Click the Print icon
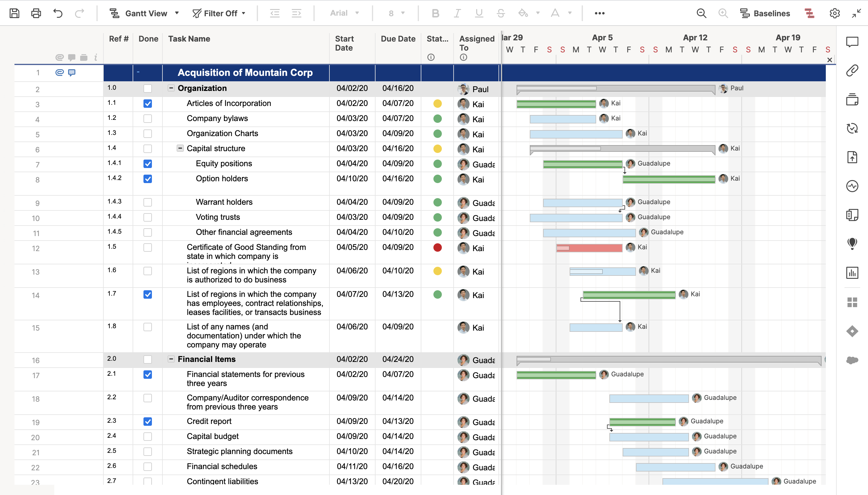868x495 pixels. pos(36,13)
